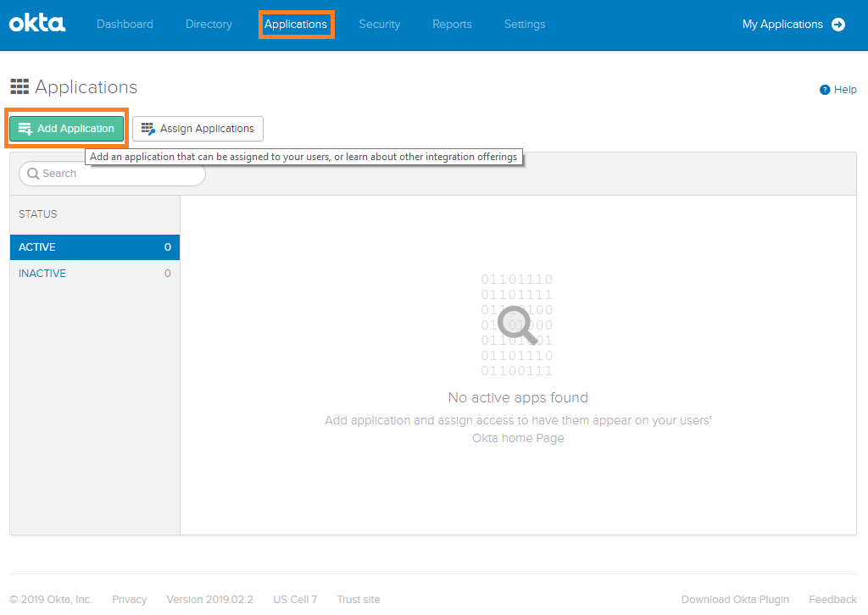Filter by INACTIVE status
This screenshot has width=868, height=615.
coord(95,274)
